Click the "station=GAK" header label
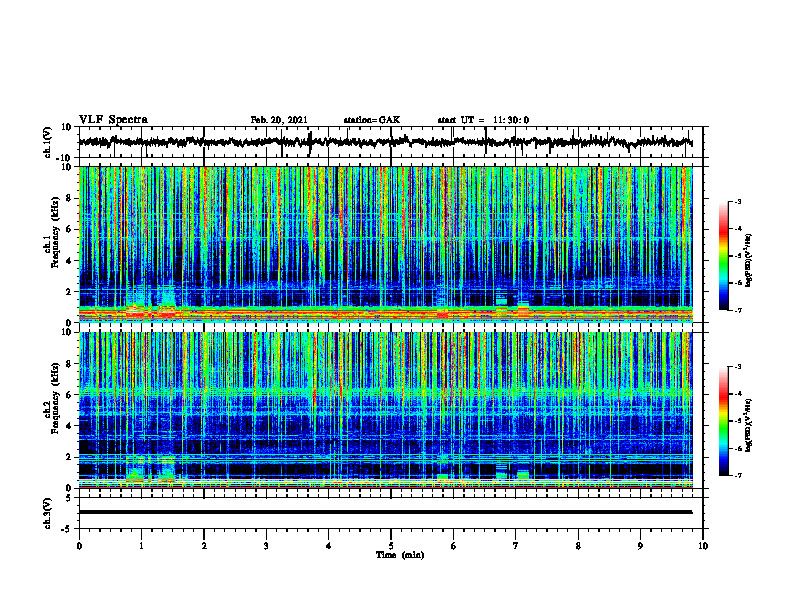792x612 pixels. click(372, 120)
